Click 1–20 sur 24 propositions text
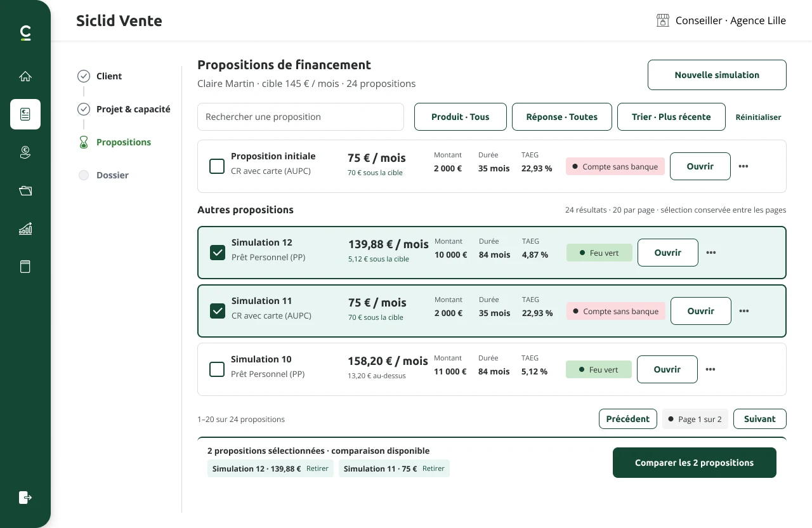 pos(241,419)
